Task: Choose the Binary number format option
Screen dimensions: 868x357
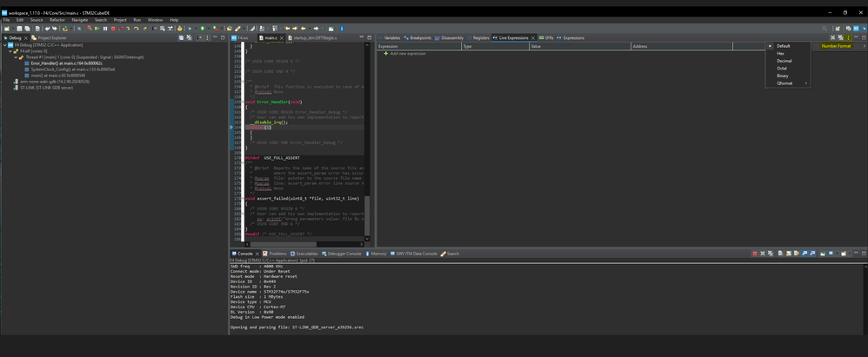Action: tap(783, 76)
